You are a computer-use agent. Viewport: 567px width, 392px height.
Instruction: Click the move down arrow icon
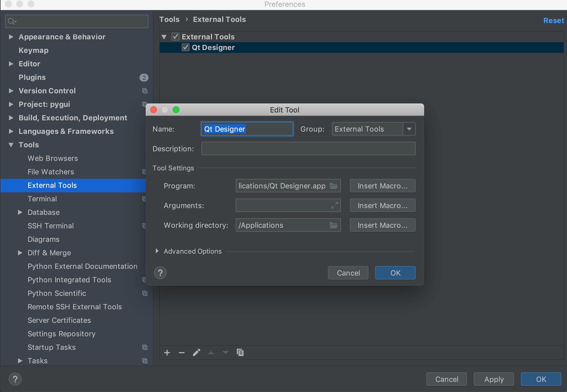coord(226,353)
